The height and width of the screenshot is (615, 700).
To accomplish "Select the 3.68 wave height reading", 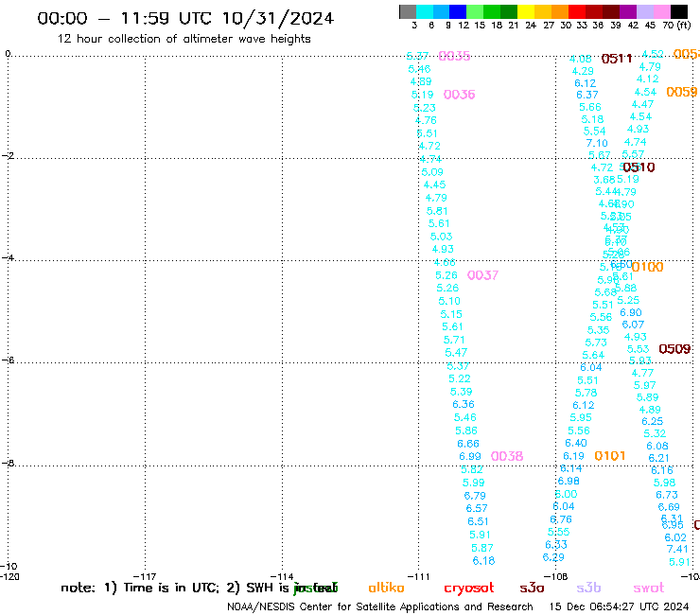I will 604,180.
